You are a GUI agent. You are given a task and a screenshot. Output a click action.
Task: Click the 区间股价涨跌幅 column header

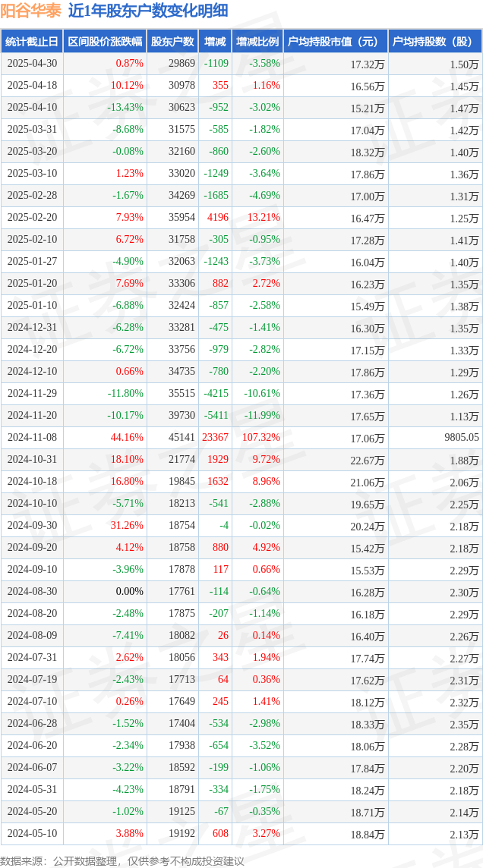click(105, 42)
